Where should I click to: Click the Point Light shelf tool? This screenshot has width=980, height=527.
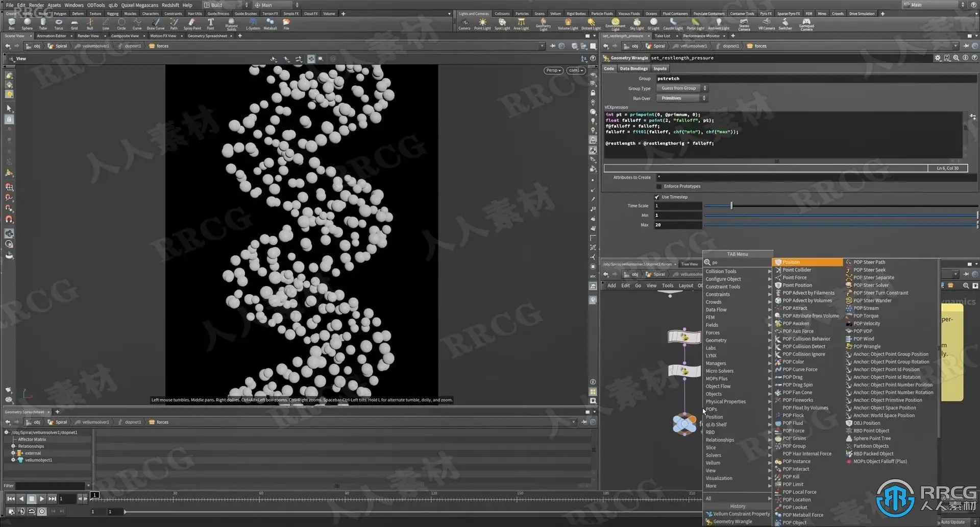tap(482, 24)
